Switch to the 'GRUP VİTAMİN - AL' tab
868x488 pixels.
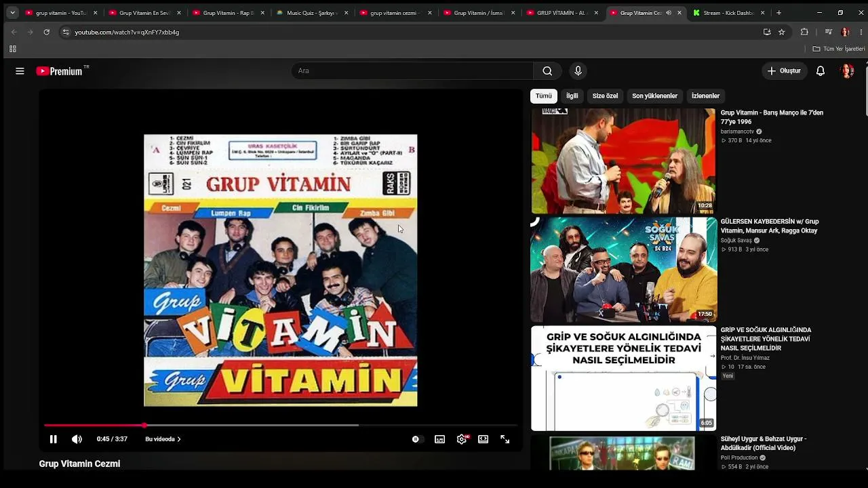[x=563, y=13]
